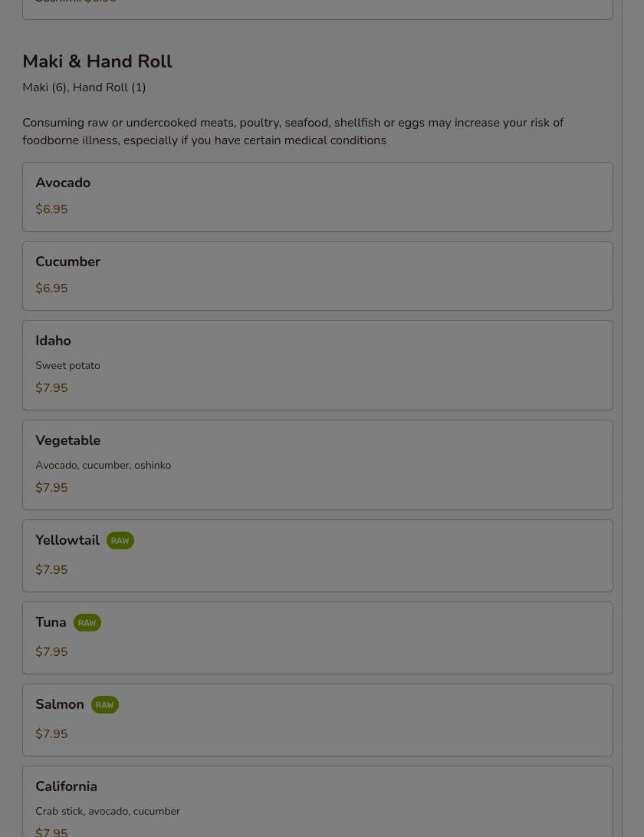
Task: Click the Cucumber $6.95 price
Action: pos(51,288)
